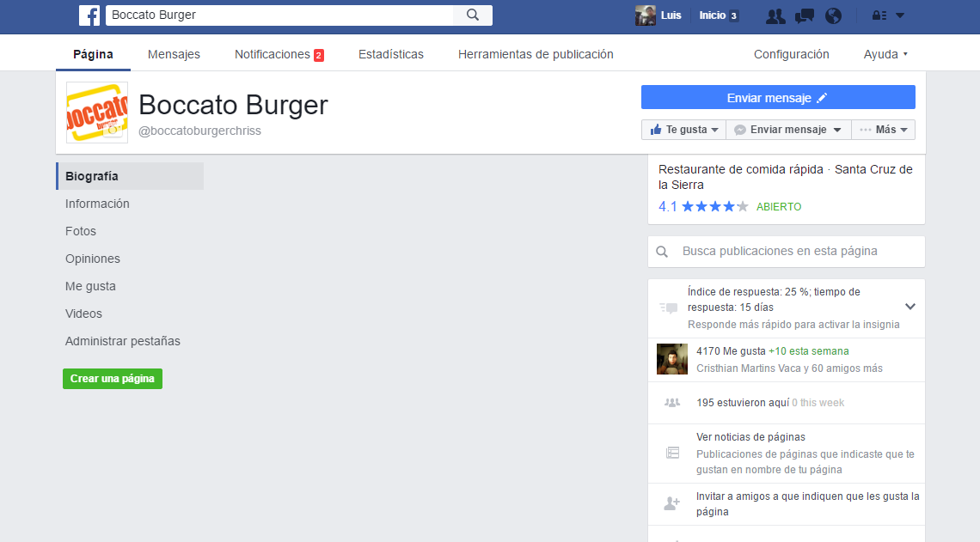The image size is (980, 542).
Task: Open the Te gusta dropdown
Action: pyautogui.click(x=683, y=130)
